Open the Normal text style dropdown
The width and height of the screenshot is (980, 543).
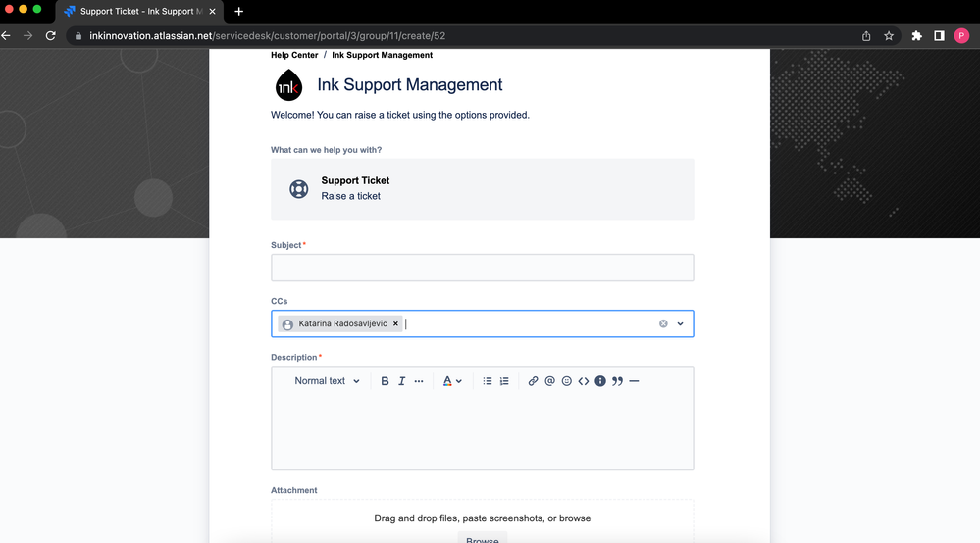[x=327, y=381]
